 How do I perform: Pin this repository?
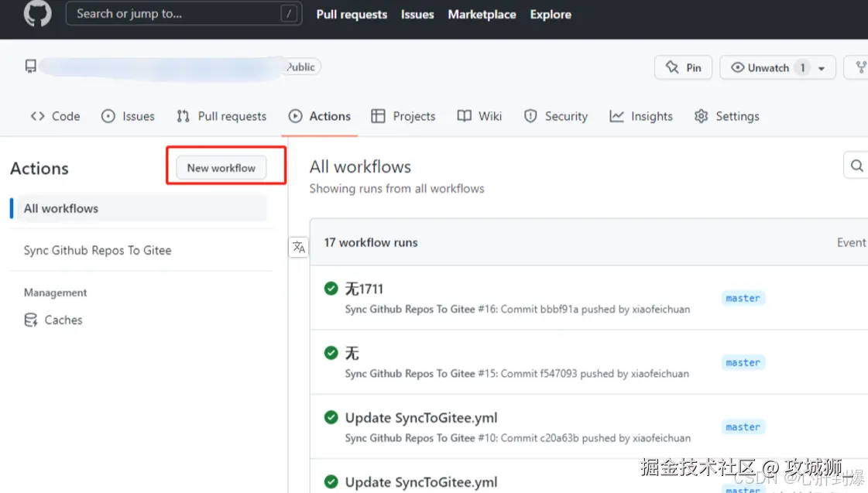683,67
